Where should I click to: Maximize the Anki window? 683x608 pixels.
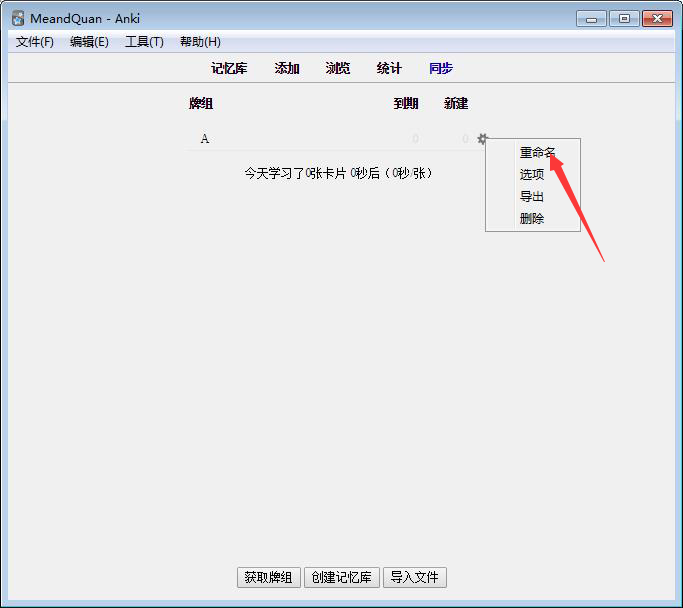coord(624,19)
